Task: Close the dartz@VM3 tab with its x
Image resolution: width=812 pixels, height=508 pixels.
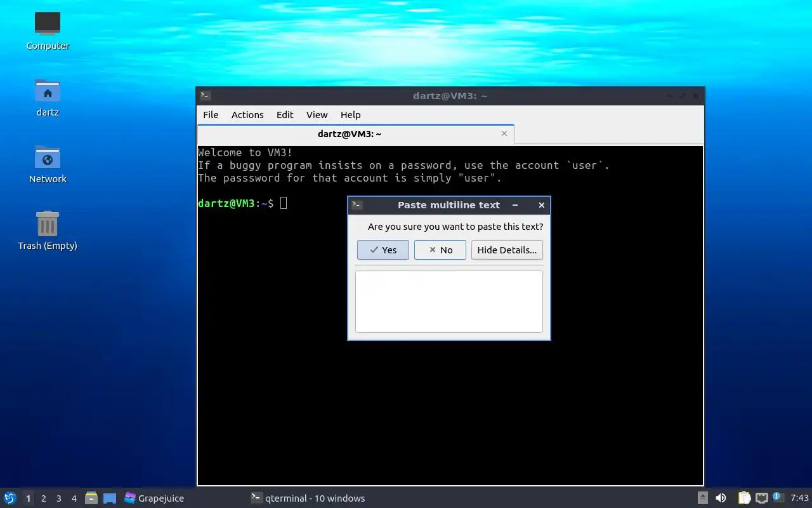Action: [504, 133]
